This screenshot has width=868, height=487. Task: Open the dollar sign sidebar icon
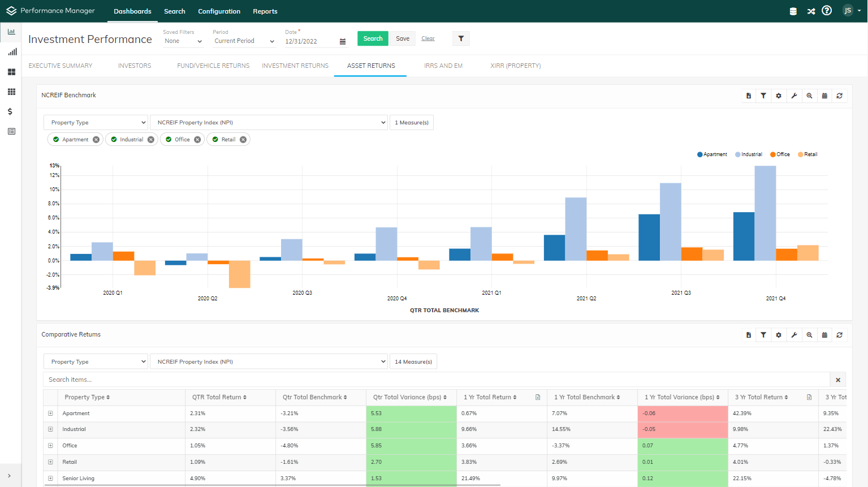coord(10,111)
